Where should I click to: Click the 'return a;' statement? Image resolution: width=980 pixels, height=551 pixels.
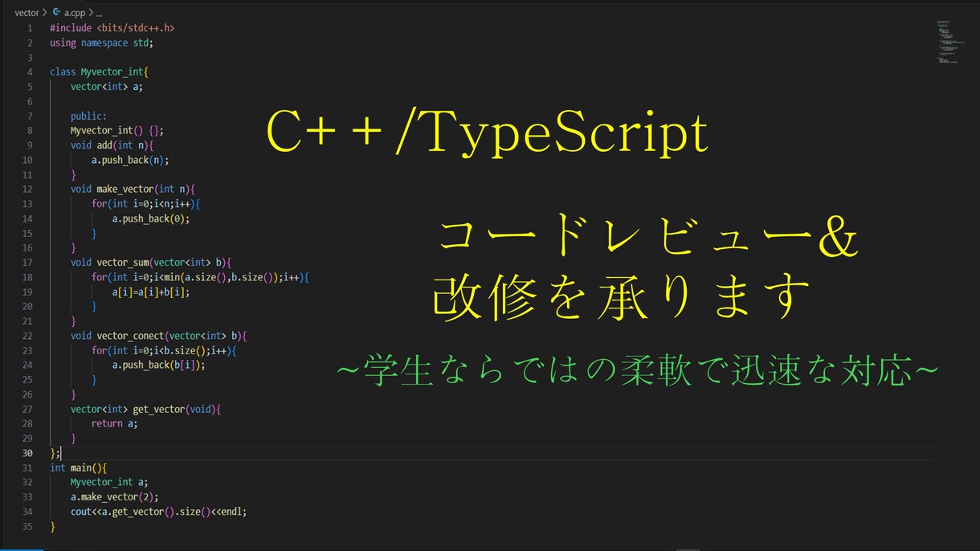(x=114, y=423)
